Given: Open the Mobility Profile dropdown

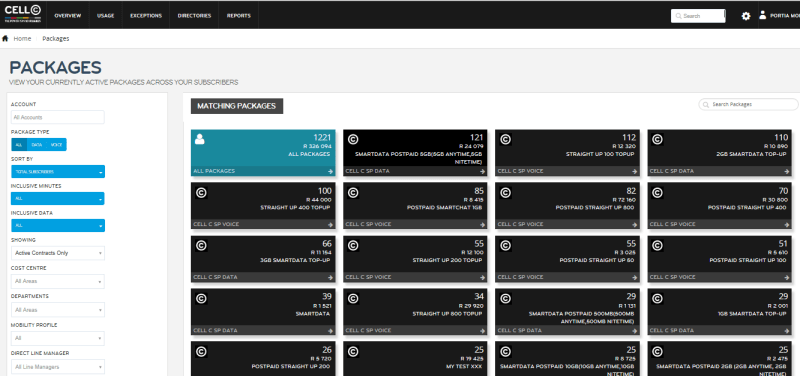Looking at the screenshot, I should click(58, 338).
